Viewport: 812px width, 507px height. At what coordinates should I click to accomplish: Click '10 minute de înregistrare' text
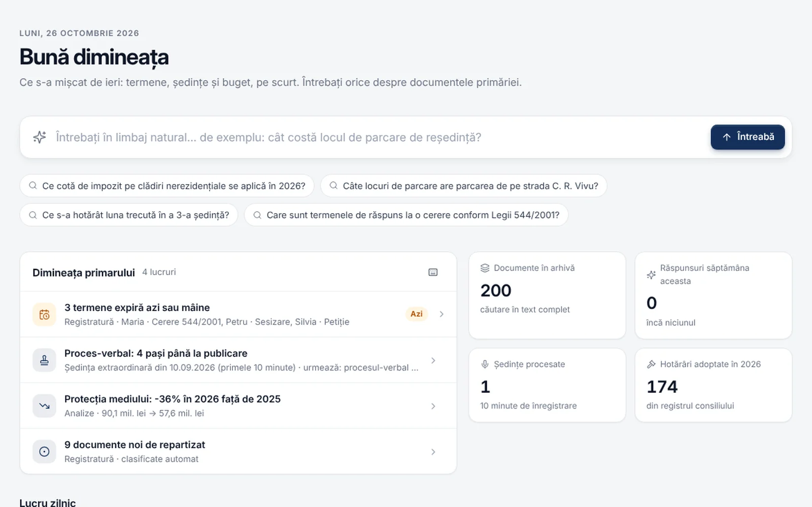point(528,406)
